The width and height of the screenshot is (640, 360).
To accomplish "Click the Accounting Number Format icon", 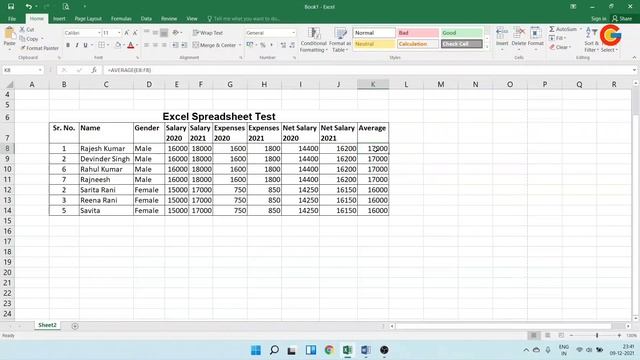I will tap(250, 45).
